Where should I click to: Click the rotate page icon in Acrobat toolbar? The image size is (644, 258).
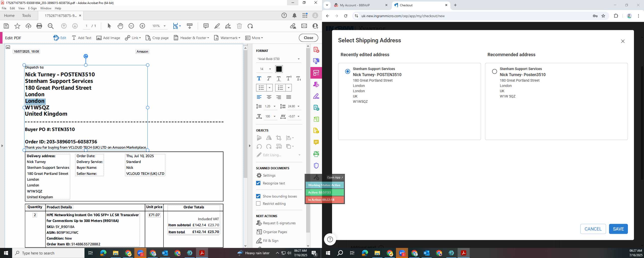[250, 26]
